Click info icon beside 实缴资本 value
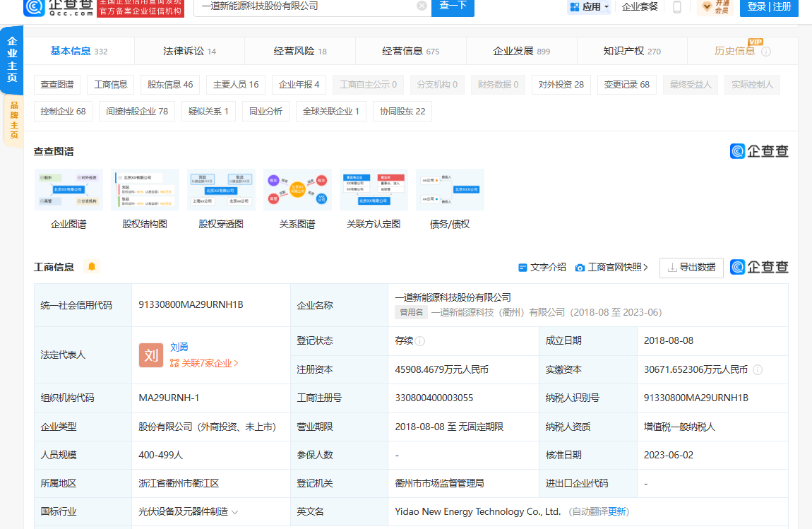Screen dimensions: 812x529 (758, 369)
